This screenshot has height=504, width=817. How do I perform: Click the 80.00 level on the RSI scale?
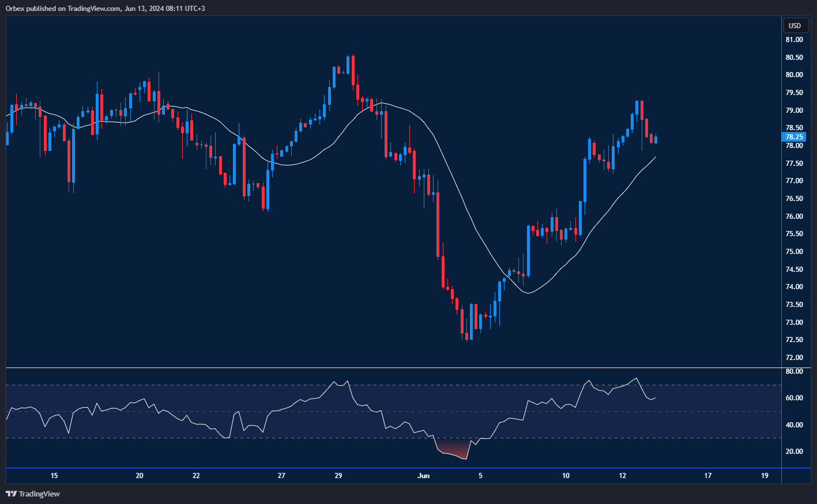coord(794,372)
